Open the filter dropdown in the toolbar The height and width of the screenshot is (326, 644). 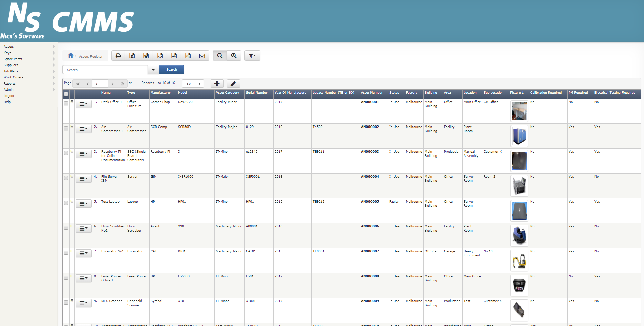tap(252, 56)
